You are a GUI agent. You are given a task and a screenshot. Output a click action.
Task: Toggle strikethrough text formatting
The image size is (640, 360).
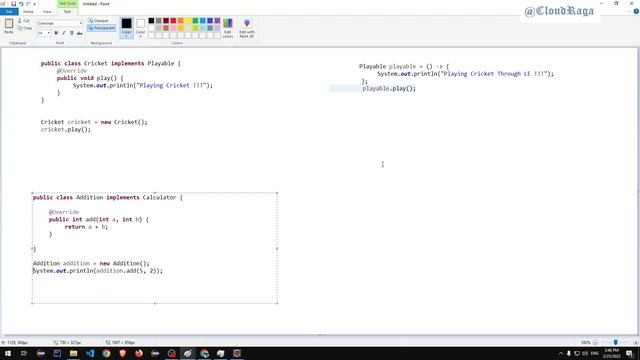point(80,33)
